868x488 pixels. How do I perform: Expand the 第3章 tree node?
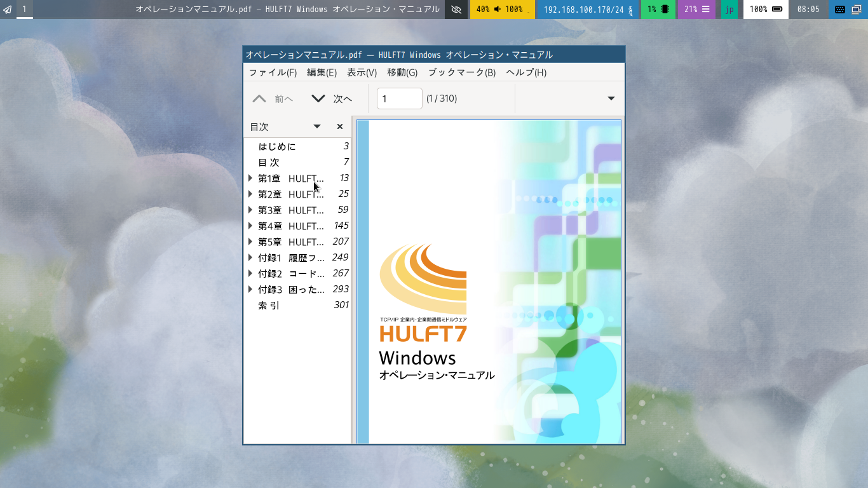point(250,210)
